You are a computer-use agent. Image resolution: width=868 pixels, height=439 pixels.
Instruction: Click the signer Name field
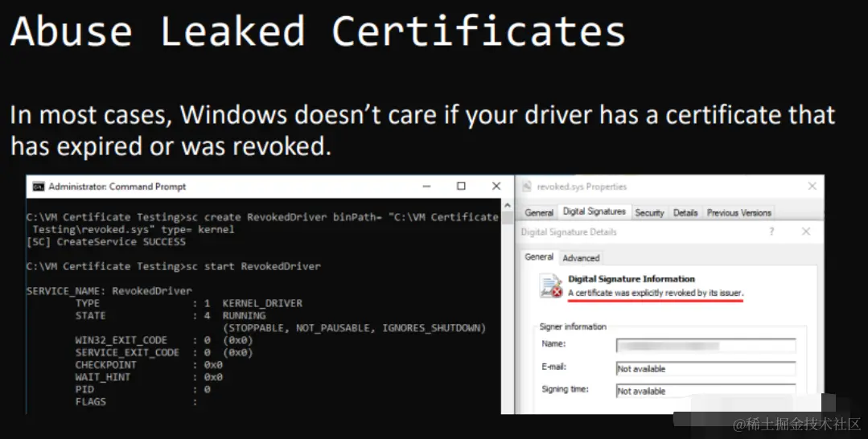pos(706,346)
